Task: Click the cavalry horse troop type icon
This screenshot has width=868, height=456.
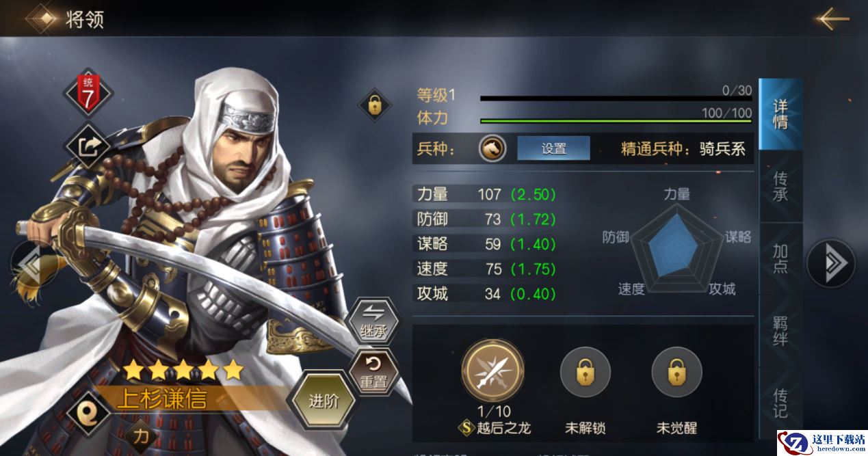Action: click(492, 148)
